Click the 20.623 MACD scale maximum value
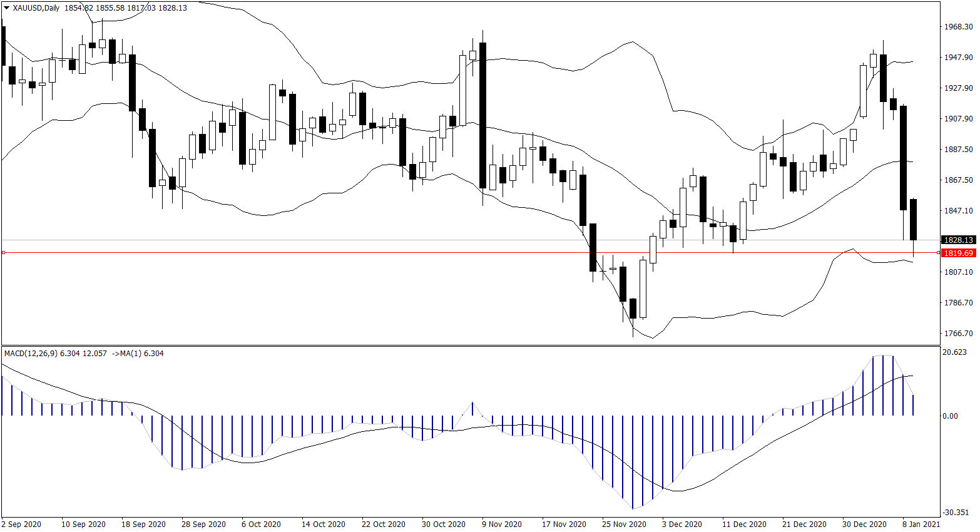 pyautogui.click(x=954, y=352)
